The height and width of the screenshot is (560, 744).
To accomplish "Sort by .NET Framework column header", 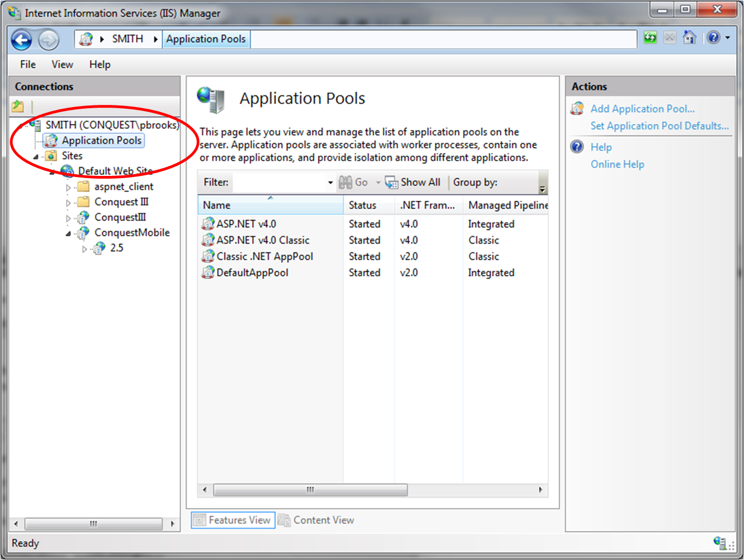I will click(428, 205).
